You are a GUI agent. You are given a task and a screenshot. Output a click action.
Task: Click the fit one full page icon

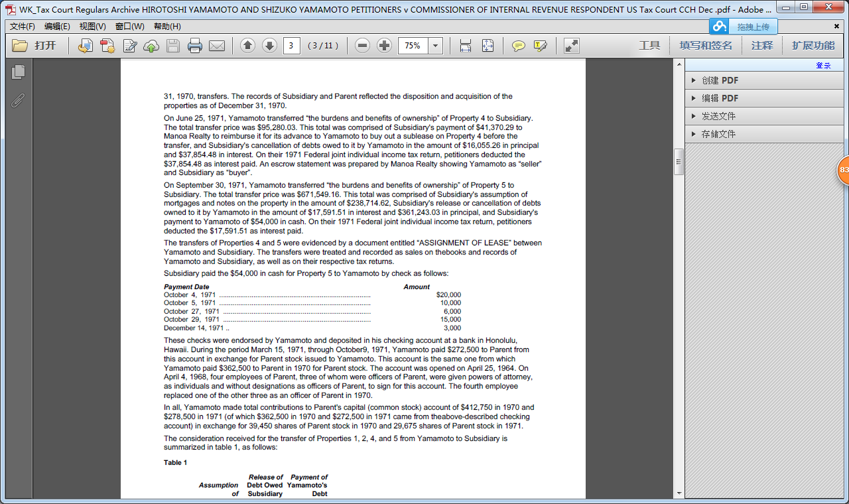[488, 46]
